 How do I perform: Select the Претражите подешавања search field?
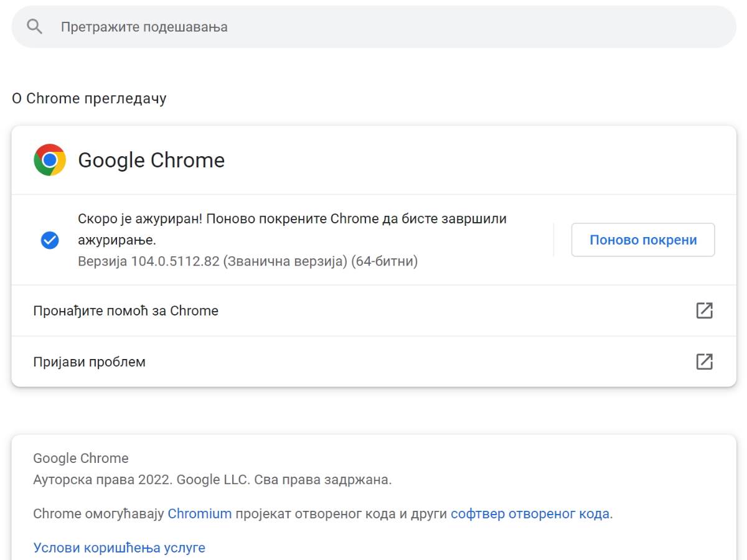[249, 26]
